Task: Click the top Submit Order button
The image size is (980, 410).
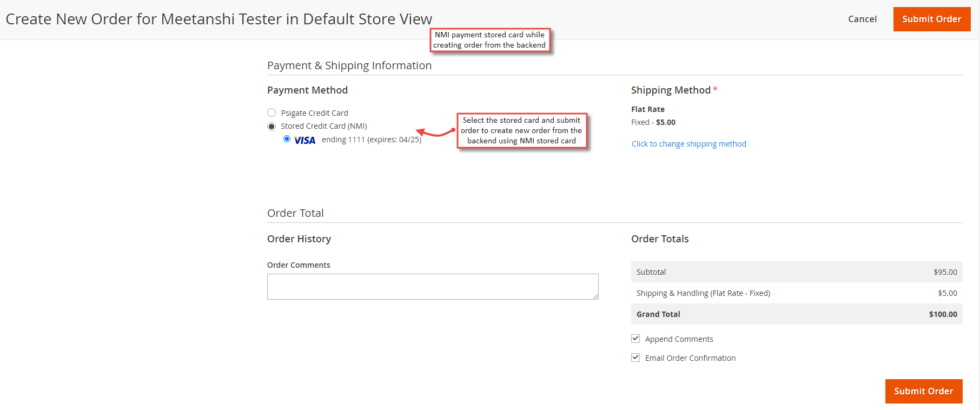Action: pos(931,19)
